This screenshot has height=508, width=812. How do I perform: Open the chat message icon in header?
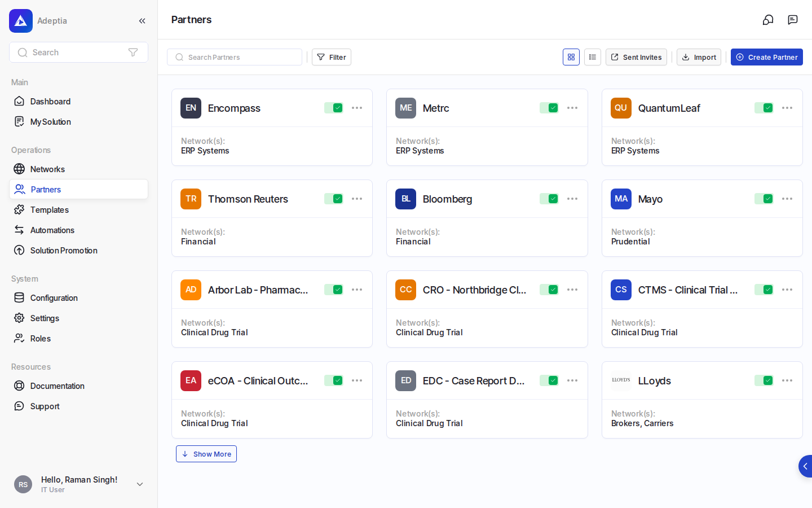(793, 20)
